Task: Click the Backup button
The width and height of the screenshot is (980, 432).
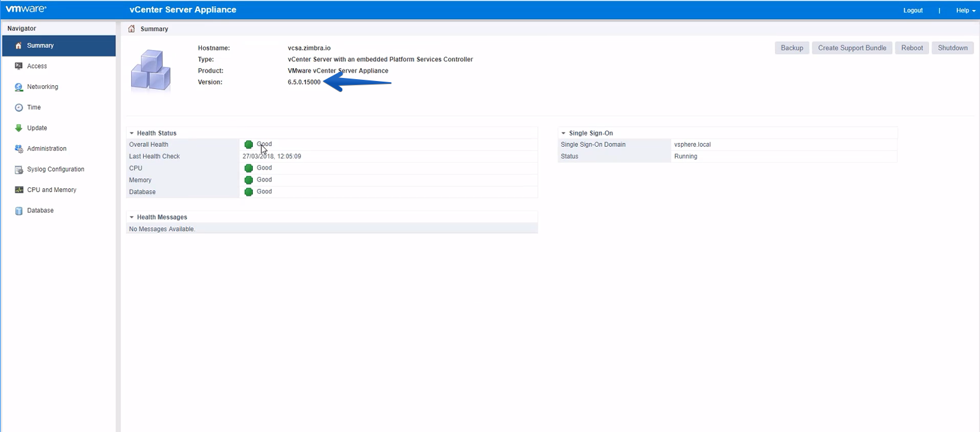Action: pos(792,48)
